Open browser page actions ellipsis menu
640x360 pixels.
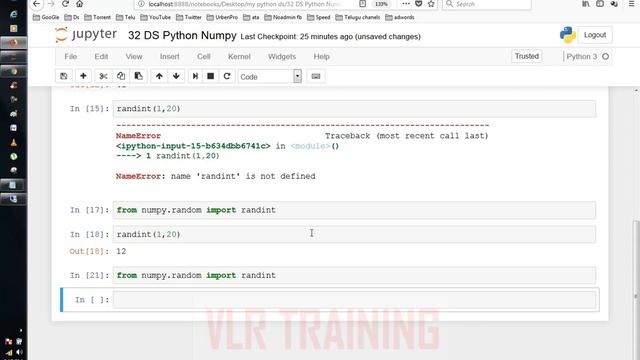pyautogui.click(x=406, y=4)
